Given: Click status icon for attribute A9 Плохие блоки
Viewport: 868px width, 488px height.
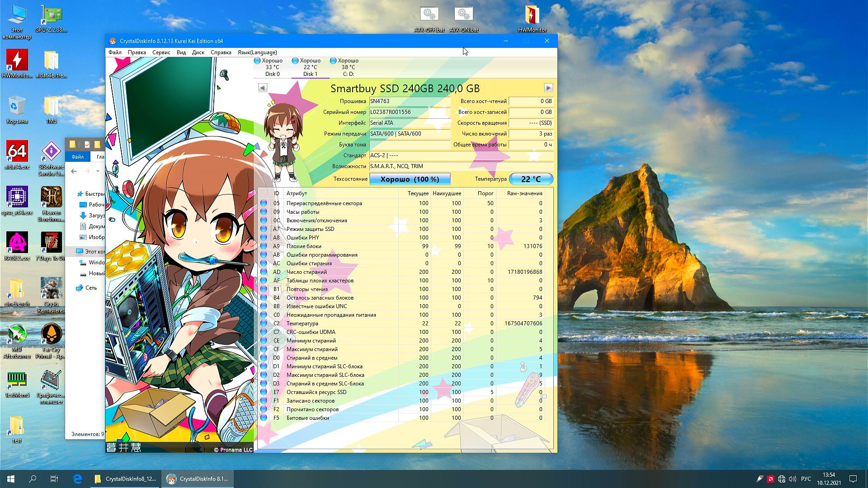Looking at the screenshot, I should click(264, 246).
